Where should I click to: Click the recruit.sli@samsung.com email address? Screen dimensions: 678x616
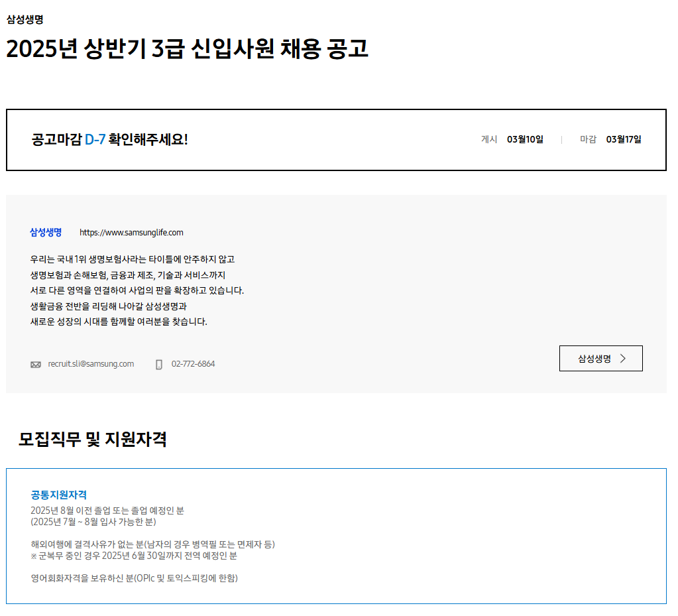coord(91,364)
